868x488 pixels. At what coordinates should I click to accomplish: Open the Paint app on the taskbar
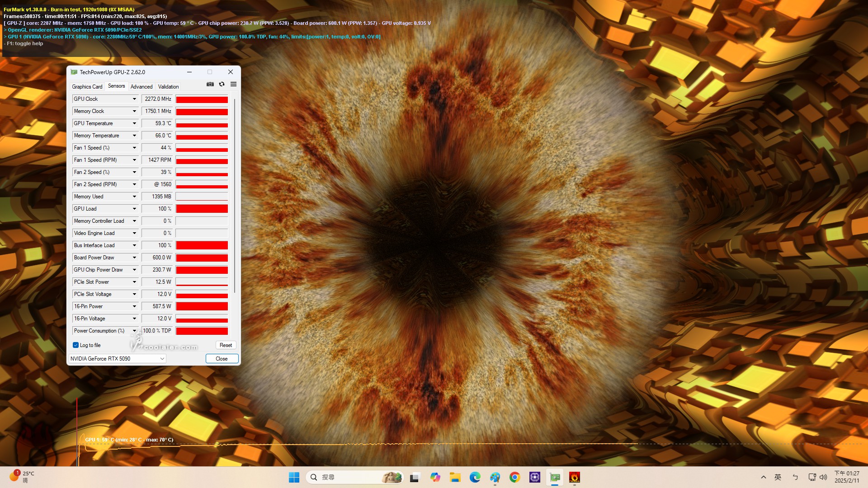tap(495, 477)
